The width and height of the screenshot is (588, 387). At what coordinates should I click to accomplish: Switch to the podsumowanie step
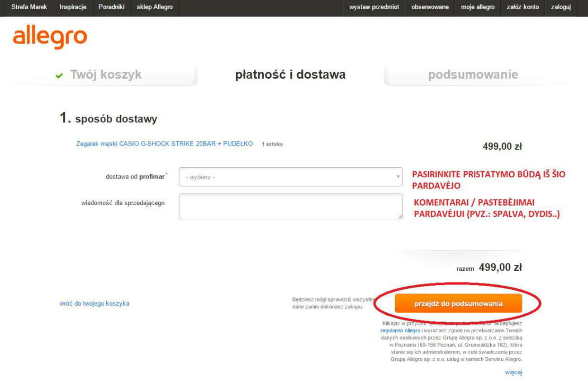[x=473, y=75]
